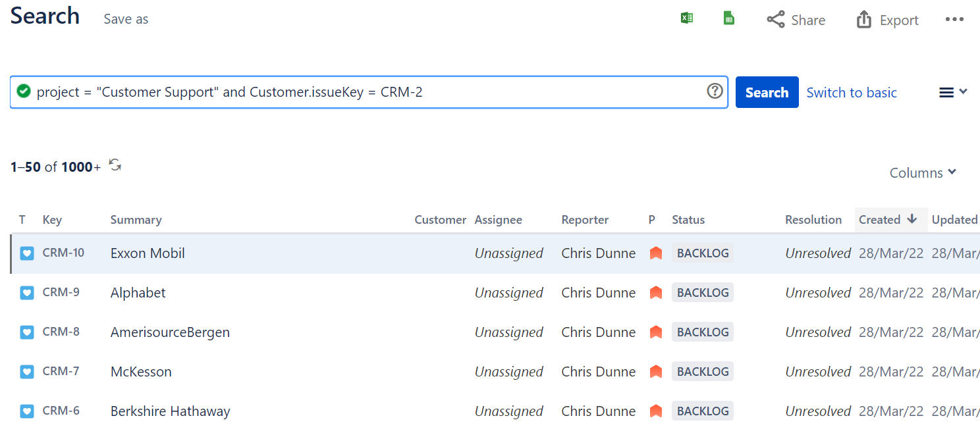Screen dimensions: 980x439
Task: Click the Export button
Action: (x=887, y=20)
